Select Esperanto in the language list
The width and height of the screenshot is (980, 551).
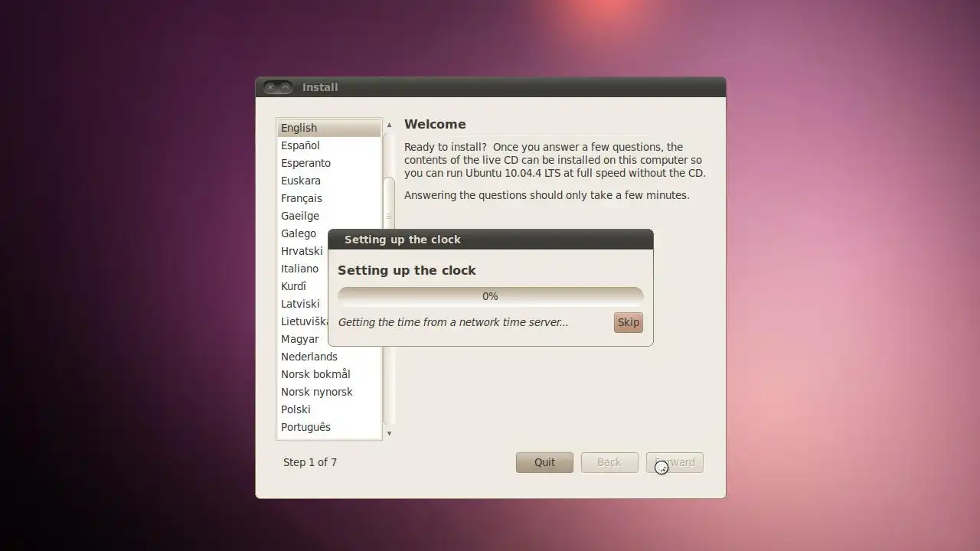pos(328,163)
